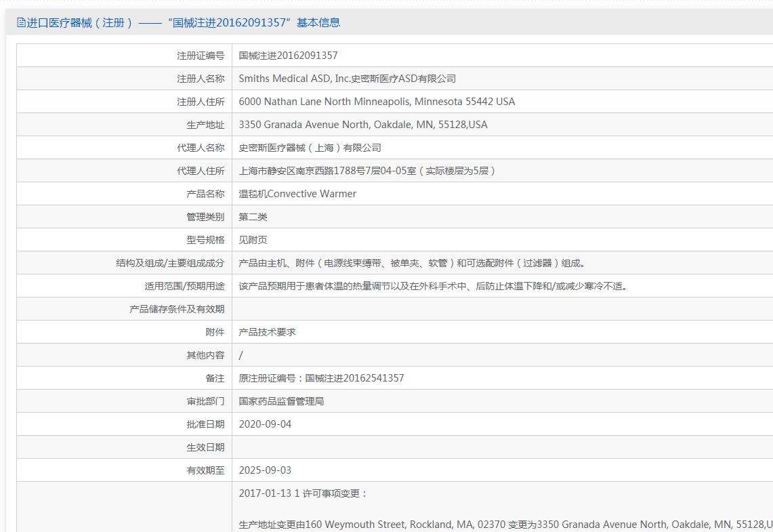Click the label '生产地址' in the table
Viewport: 773px width, 532px height.
point(205,125)
